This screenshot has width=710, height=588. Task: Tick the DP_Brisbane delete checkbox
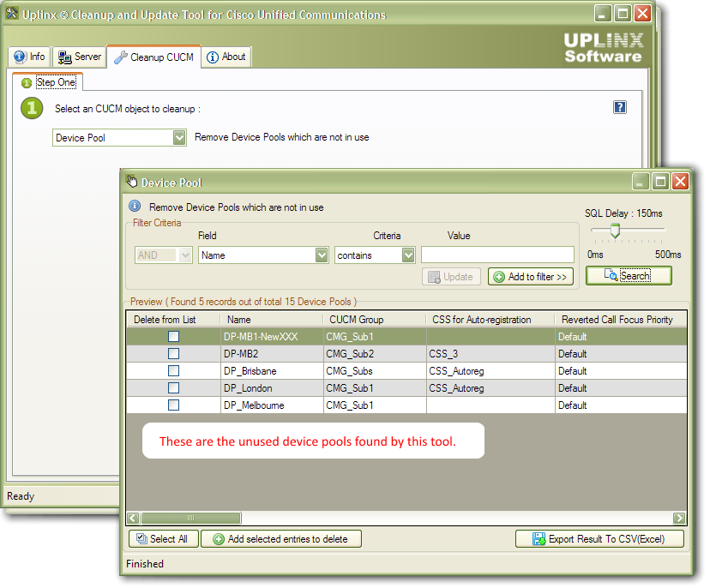point(174,370)
